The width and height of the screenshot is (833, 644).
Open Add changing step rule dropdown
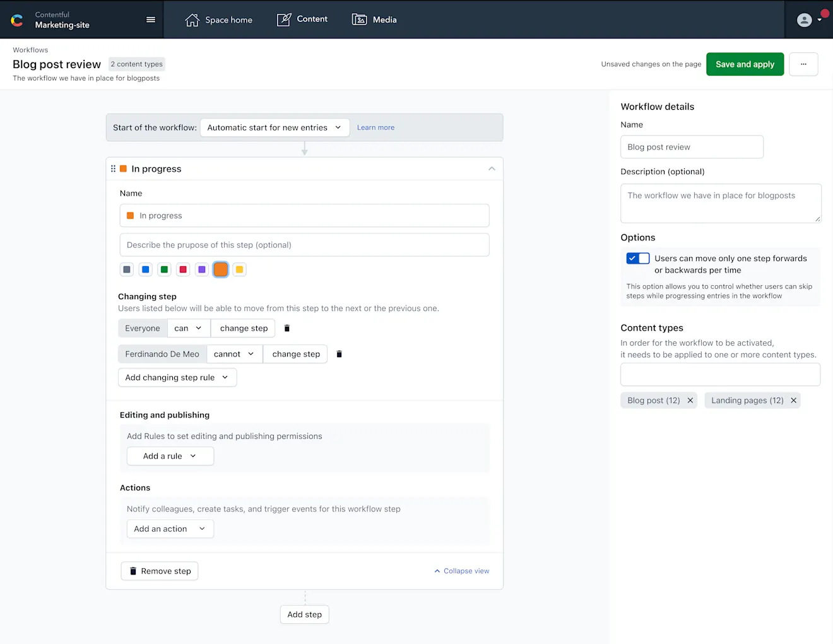click(177, 377)
